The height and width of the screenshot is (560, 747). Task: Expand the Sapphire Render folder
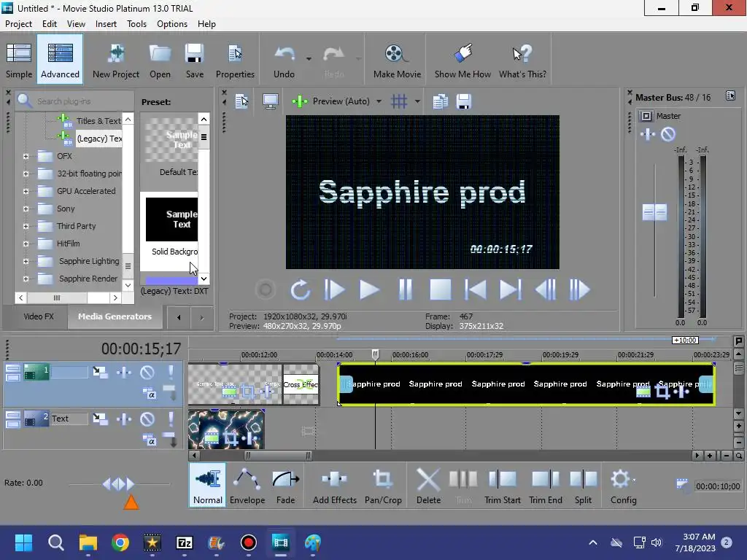26,279
